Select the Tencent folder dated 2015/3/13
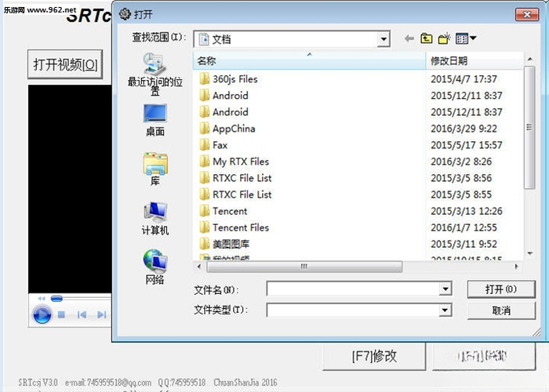Viewport: 549px width, 392px height. point(224,211)
